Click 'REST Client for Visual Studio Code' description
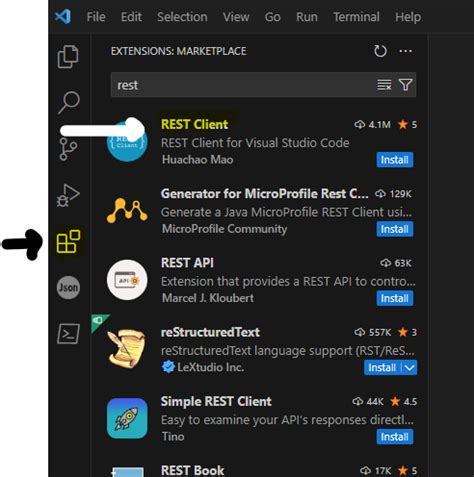This screenshot has height=477, width=474. point(255,143)
